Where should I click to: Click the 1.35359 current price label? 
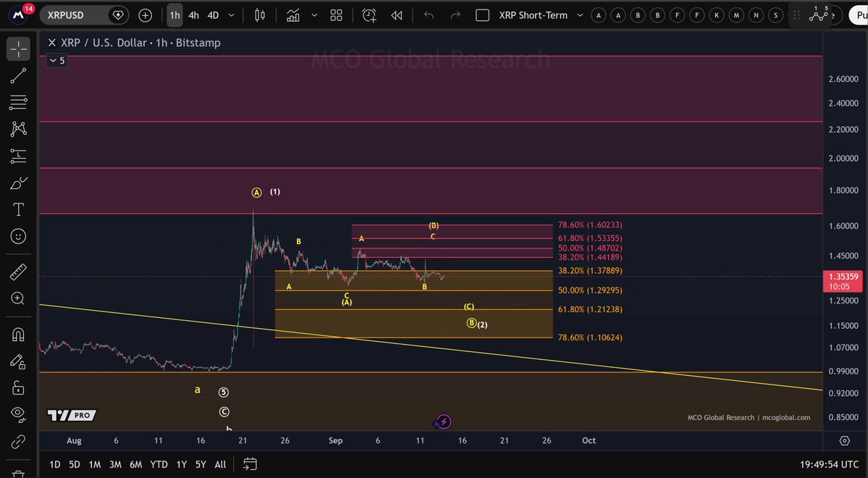tap(843, 277)
